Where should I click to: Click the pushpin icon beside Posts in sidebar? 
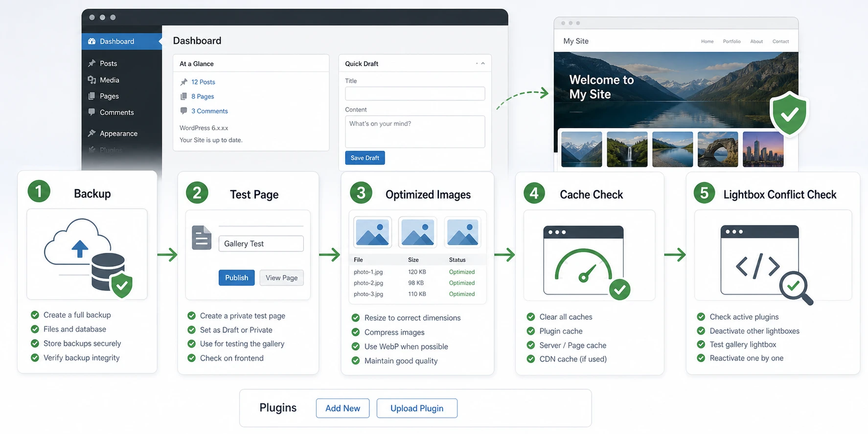pyautogui.click(x=91, y=63)
